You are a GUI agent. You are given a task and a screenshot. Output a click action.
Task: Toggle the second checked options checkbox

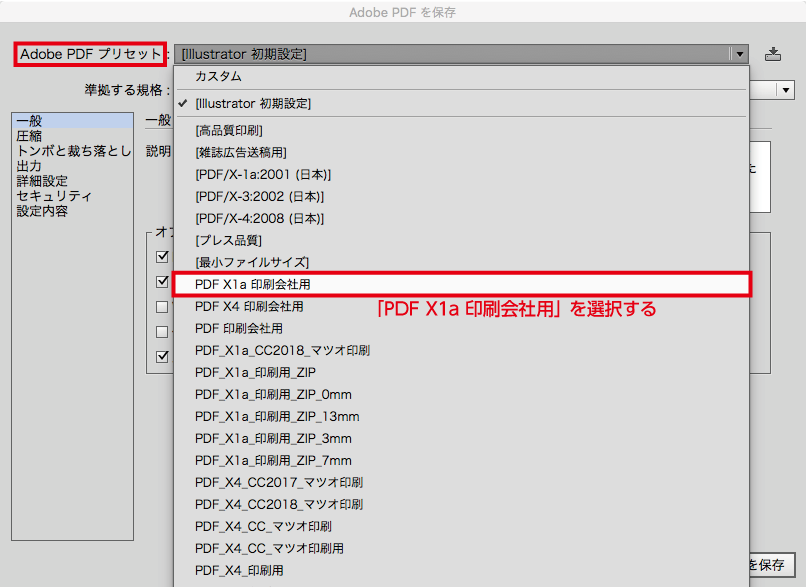click(x=162, y=281)
